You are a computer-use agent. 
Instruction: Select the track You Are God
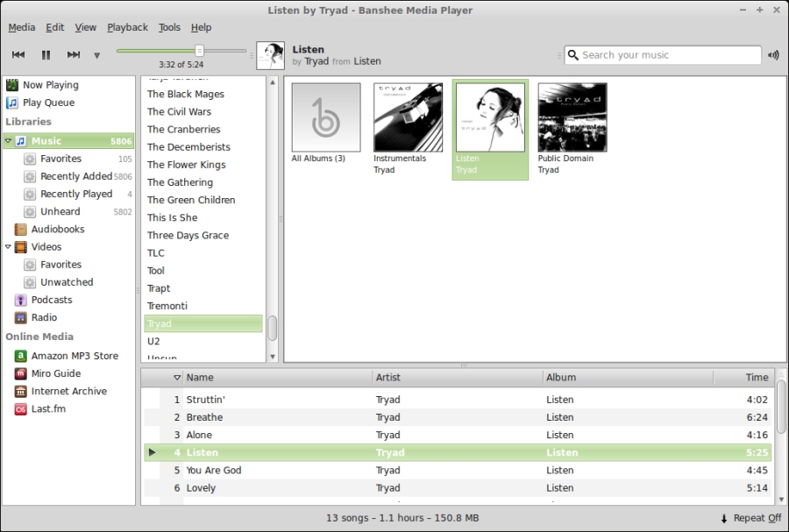(458, 470)
